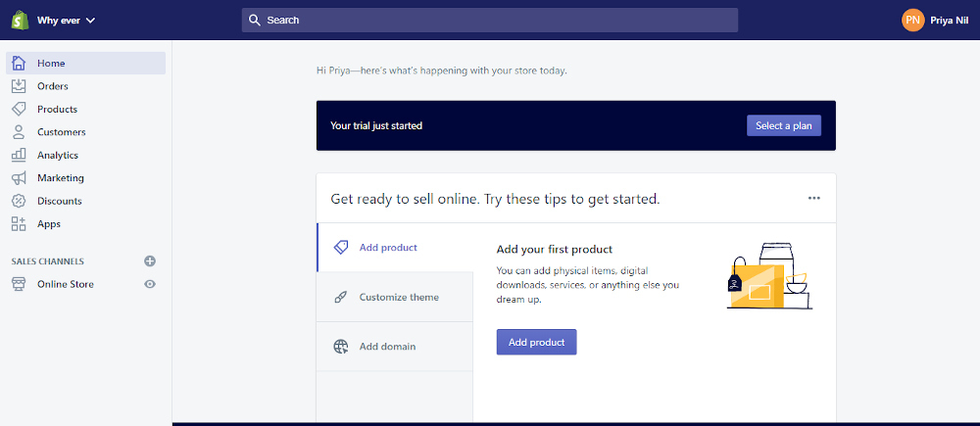
Task: Switch to the Customize theme tab
Action: click(398, 298)
